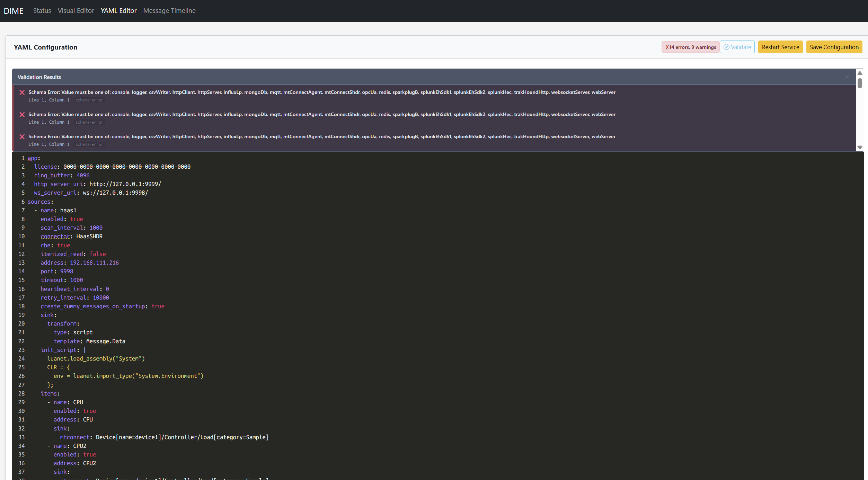The image size is (868, 480).
Task: Close the Validation Results panel
Action: [x=847, y=77]
